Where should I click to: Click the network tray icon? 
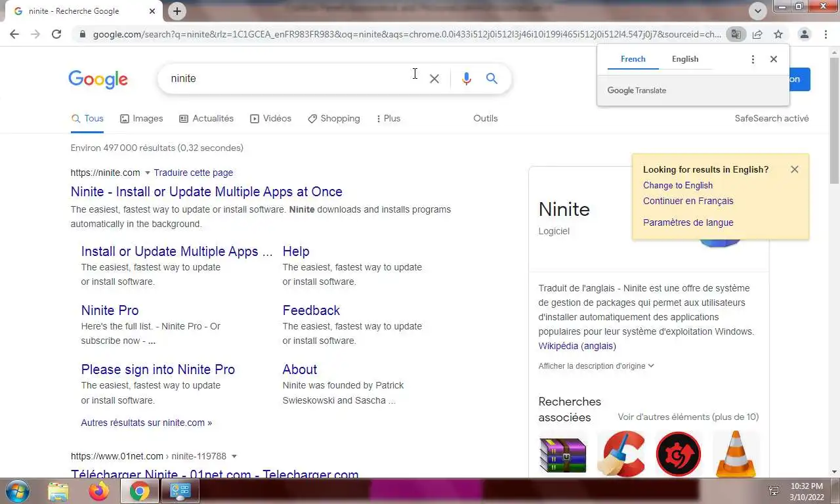tap(774, 491)
